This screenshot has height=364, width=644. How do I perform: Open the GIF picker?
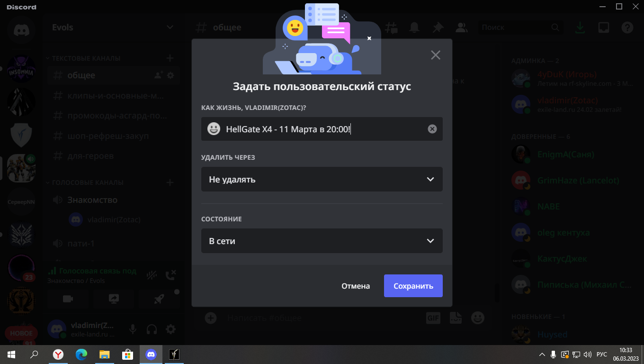[x=433, y=318]
